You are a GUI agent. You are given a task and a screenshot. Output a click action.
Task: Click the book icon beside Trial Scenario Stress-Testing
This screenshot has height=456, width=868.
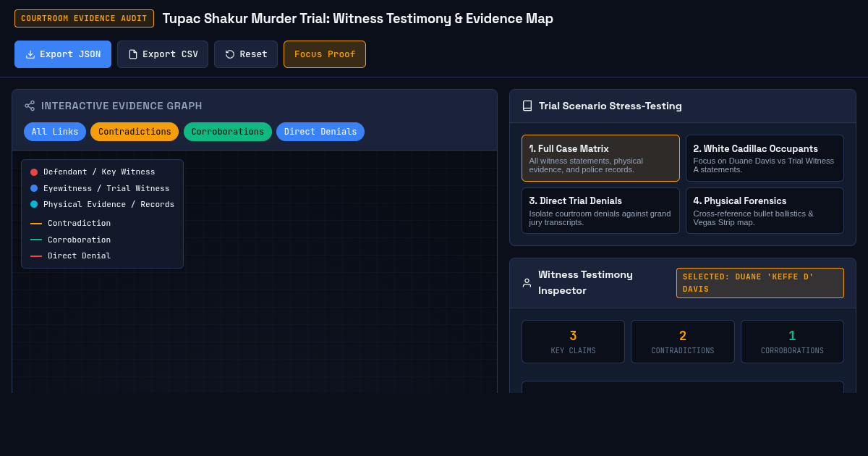pos(527,106)
